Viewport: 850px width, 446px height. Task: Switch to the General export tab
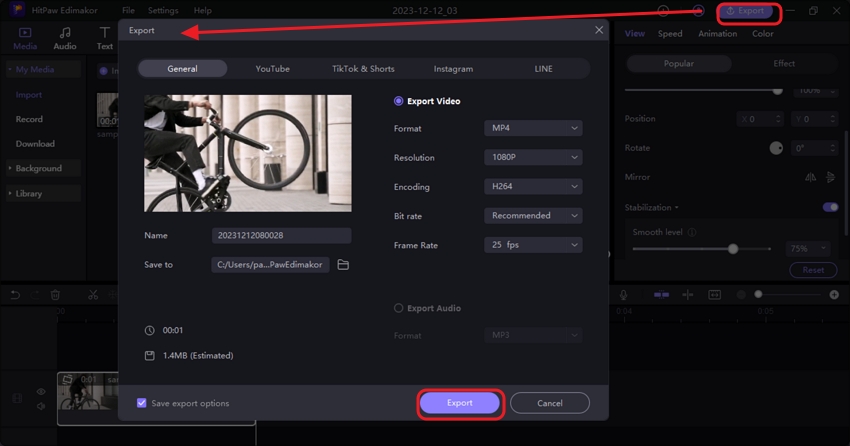[182, 69]
